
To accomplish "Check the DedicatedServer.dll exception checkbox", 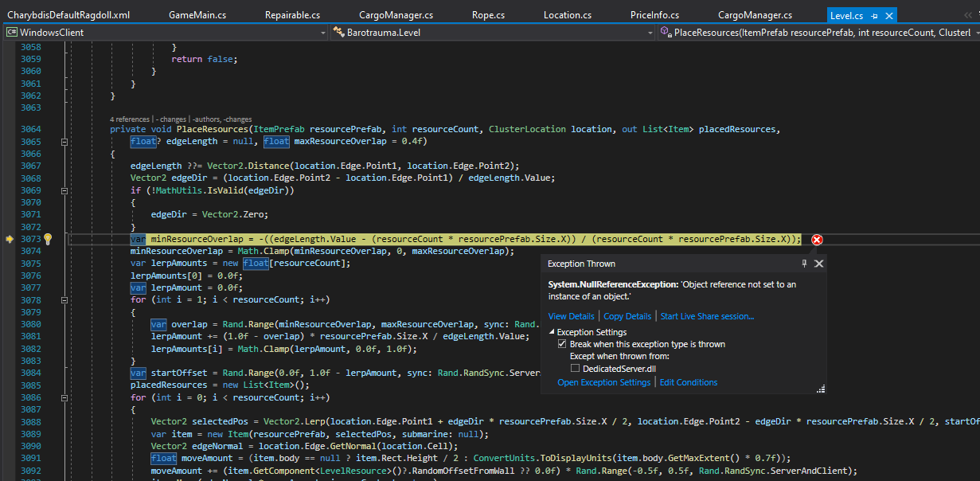I will (575, 369).
